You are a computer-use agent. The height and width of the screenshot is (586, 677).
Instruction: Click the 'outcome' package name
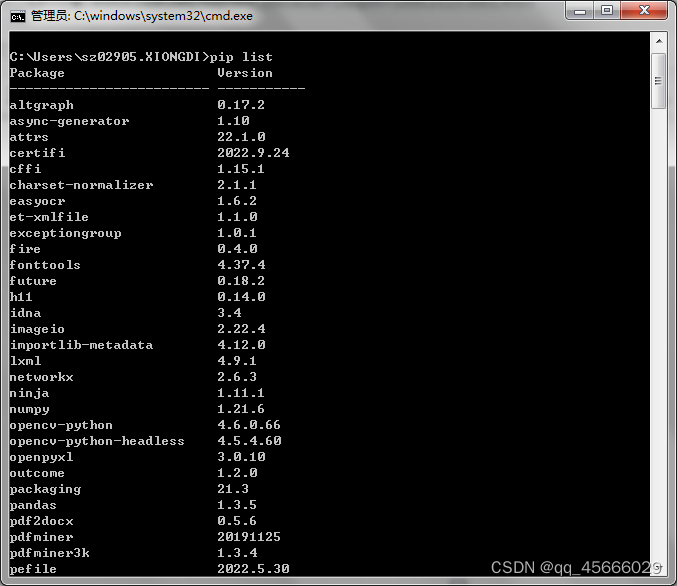pyautogui.click(x=37, y=473)
